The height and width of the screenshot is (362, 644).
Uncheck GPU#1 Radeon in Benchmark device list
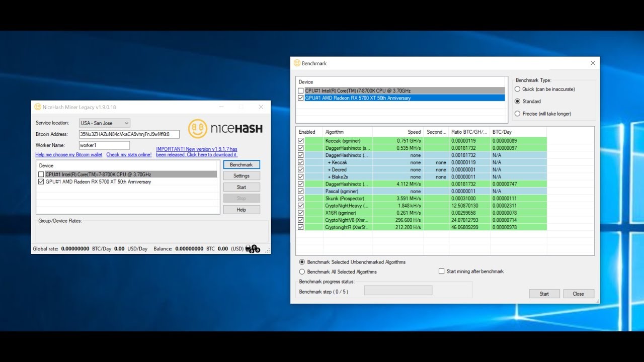point(301,98)
